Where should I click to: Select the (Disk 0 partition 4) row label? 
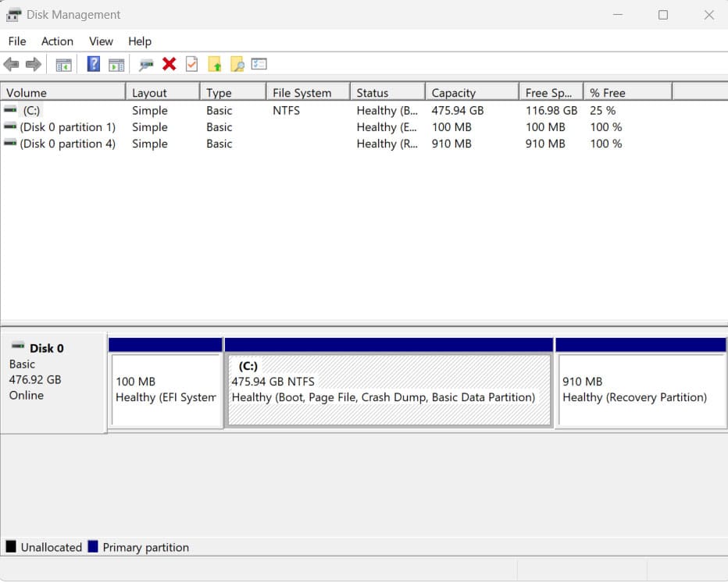tap(68, 144)
